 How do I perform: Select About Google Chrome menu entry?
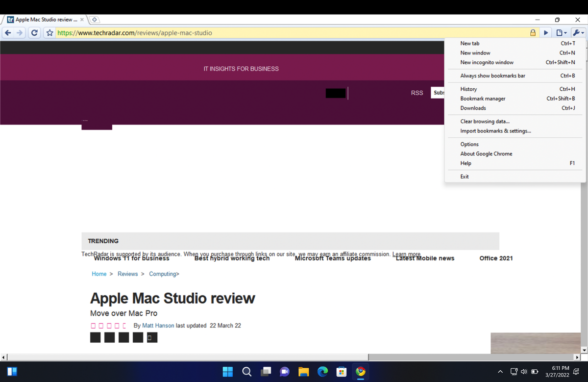[x=515, y=153]
